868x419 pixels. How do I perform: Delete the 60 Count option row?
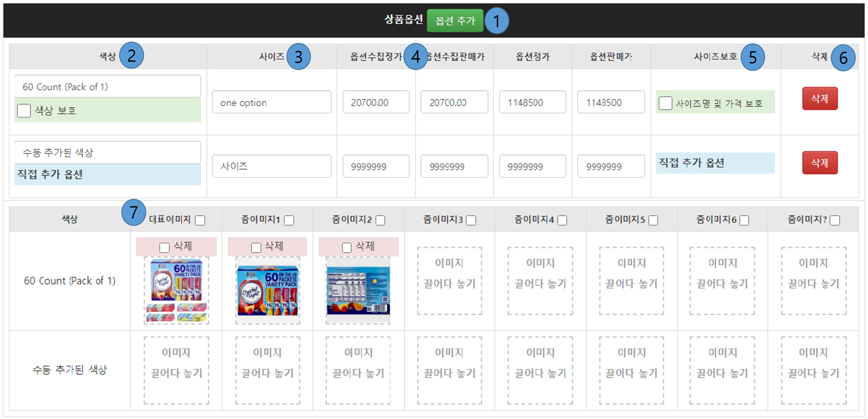click(x=819, y=99)
